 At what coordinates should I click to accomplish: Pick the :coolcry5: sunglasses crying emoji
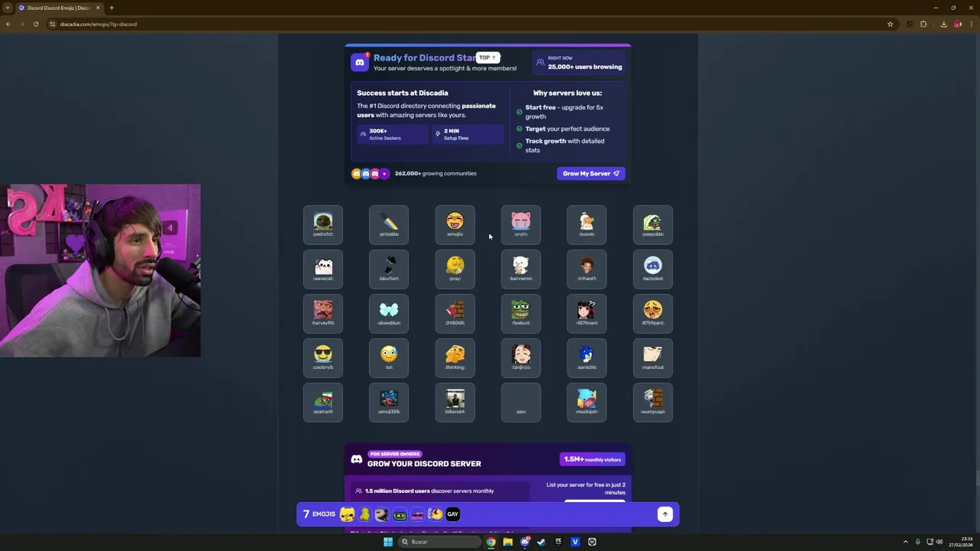323,358
